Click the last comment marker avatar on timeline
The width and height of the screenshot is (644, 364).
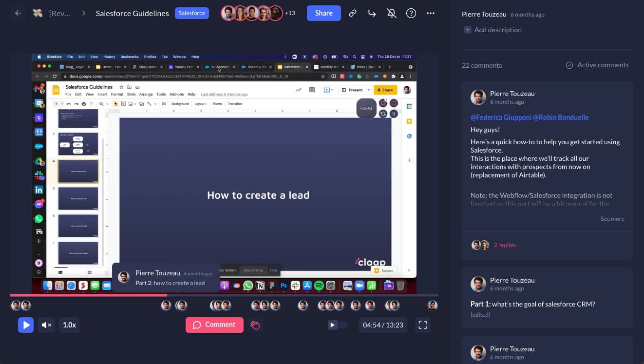coord(433,306)
